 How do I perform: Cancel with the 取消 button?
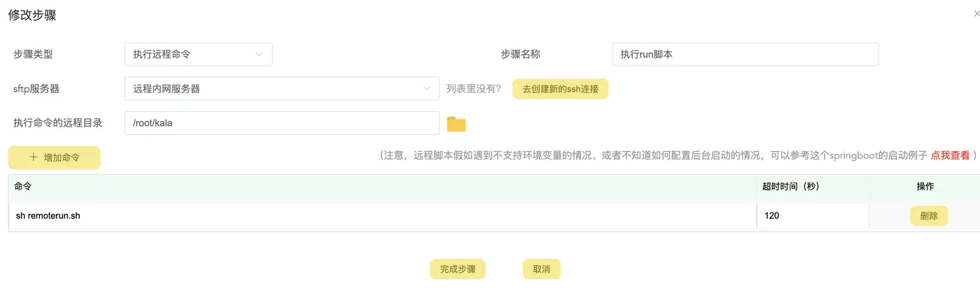pos(541,269)
